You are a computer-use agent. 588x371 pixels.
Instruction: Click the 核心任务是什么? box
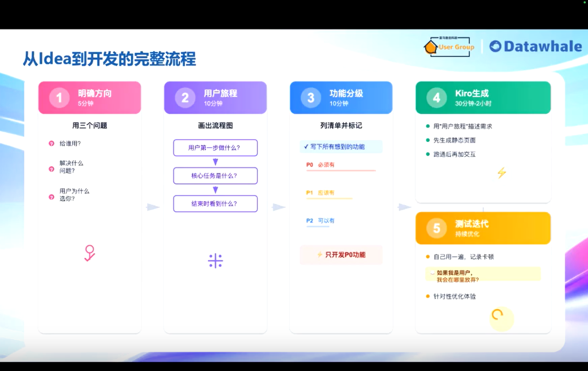click(215, 176)
